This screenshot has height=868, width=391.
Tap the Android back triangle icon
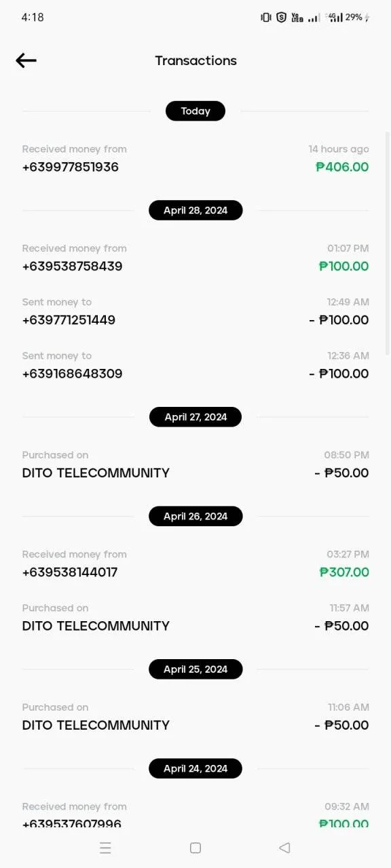pos(285,848)
